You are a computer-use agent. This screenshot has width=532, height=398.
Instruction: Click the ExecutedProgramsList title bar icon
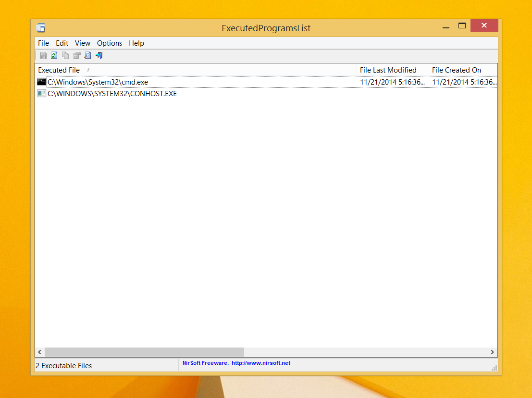[x=41, y=28]
